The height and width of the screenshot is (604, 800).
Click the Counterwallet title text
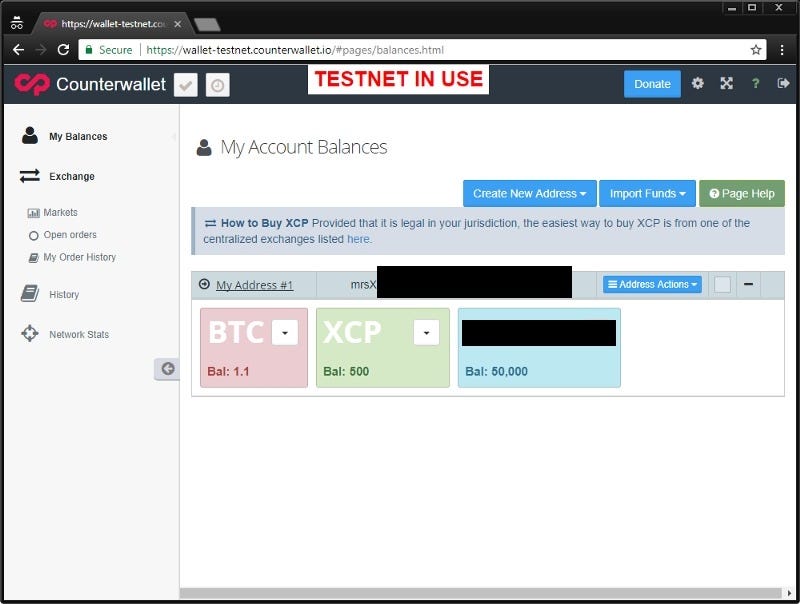tap(111, 84)
